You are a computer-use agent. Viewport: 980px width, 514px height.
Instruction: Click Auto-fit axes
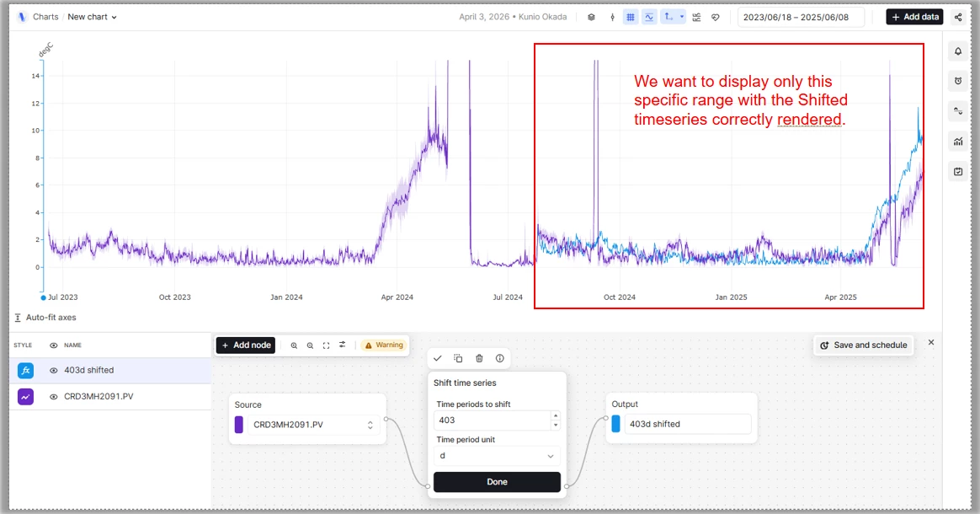(x=45, y=318)
